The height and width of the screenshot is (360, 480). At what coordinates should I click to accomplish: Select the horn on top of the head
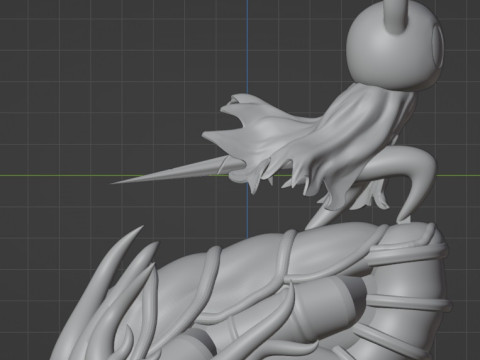click(x=396, y=17)
